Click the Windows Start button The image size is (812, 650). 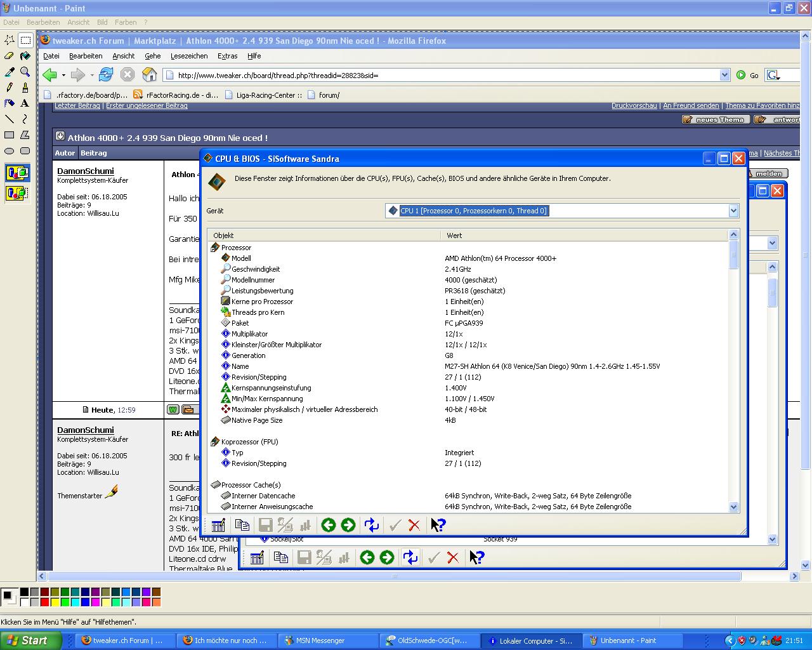click(x=30, y=640)
